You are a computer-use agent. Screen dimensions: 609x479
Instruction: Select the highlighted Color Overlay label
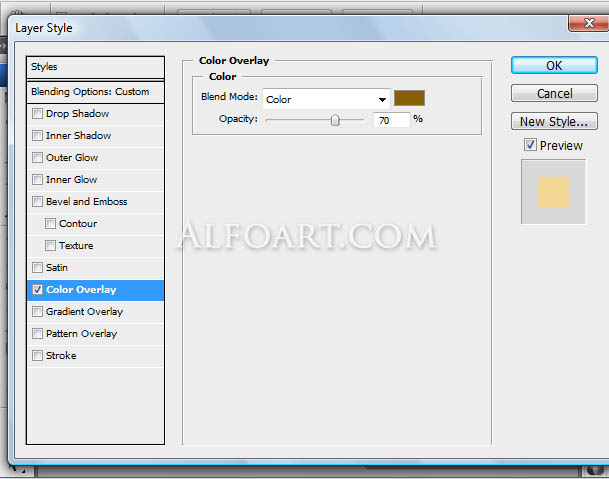click(81, 289)
